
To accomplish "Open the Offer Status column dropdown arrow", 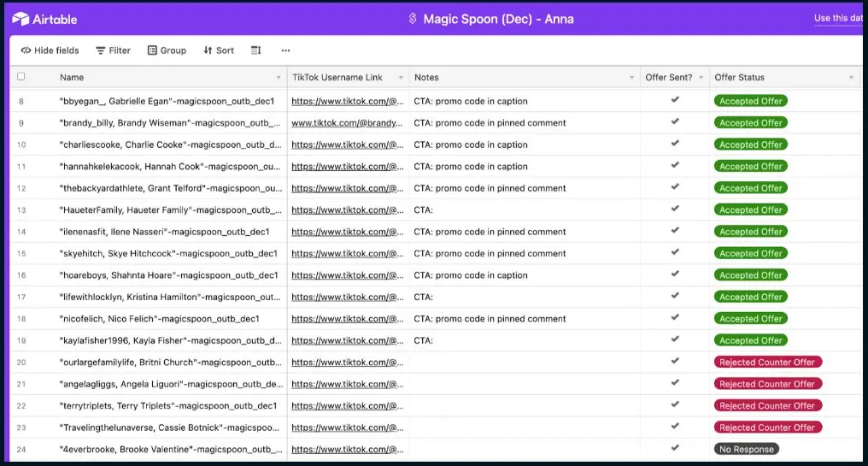I will click(x=850, y=78).
